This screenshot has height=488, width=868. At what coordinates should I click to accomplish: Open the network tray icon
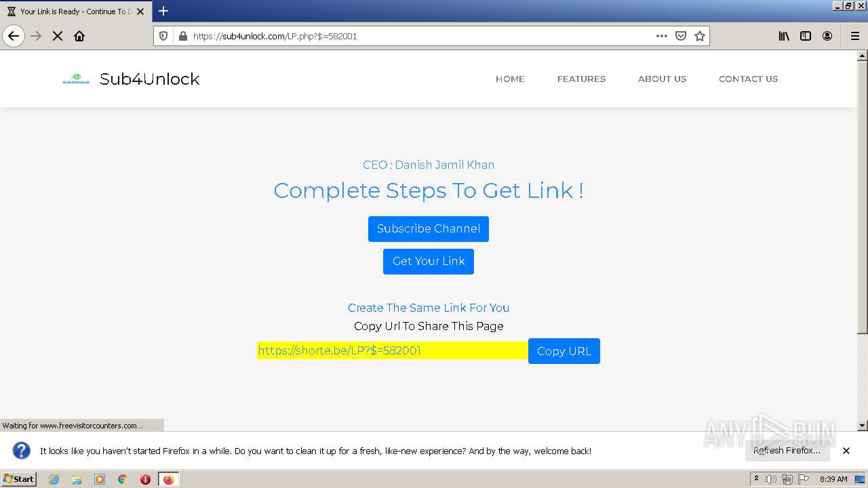[x=787, y=479]
